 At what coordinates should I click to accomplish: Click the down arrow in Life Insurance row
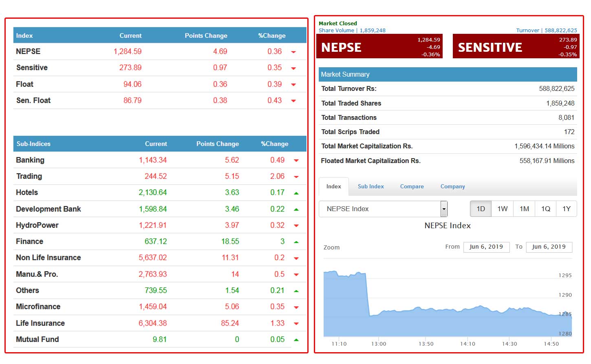click(296, 324)
